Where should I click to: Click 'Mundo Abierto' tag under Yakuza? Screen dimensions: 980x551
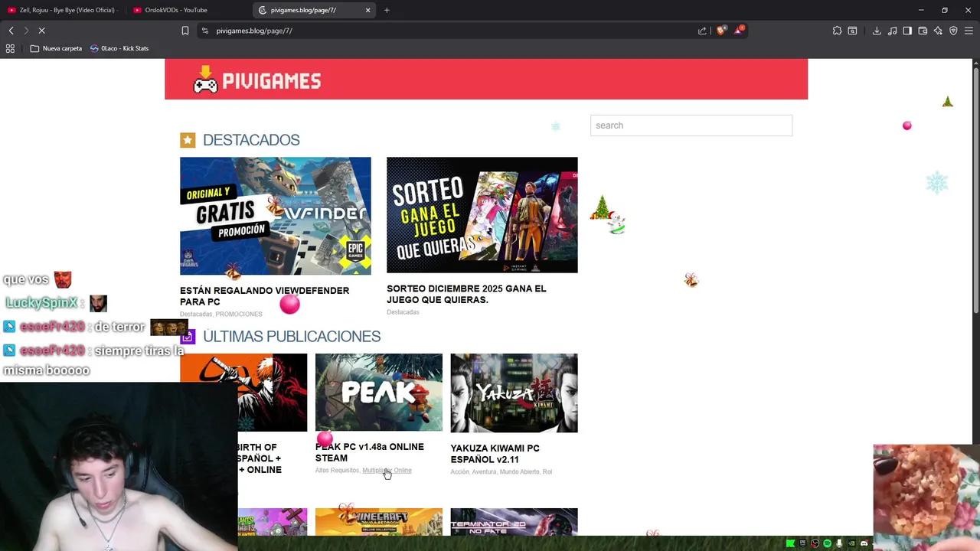pos(519,472)
